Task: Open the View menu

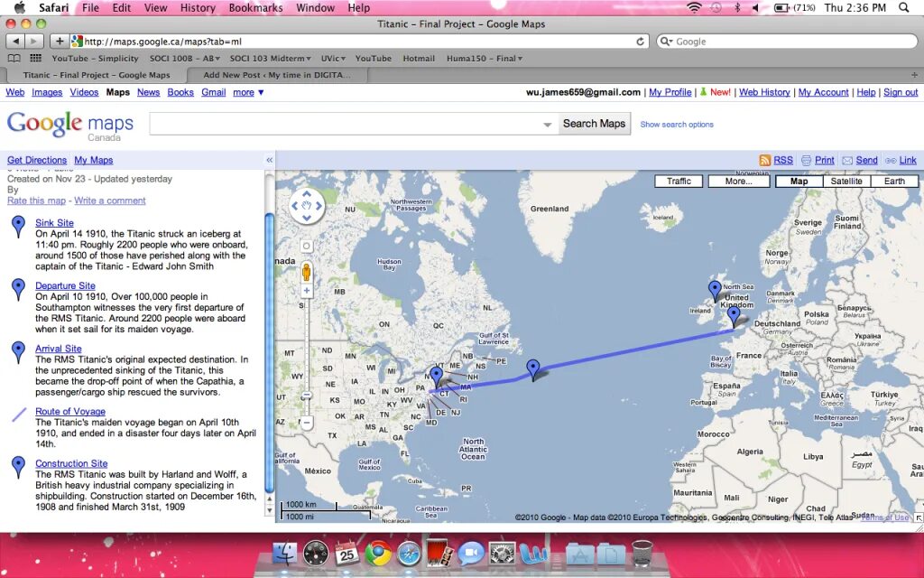Action: click(155, 7)
